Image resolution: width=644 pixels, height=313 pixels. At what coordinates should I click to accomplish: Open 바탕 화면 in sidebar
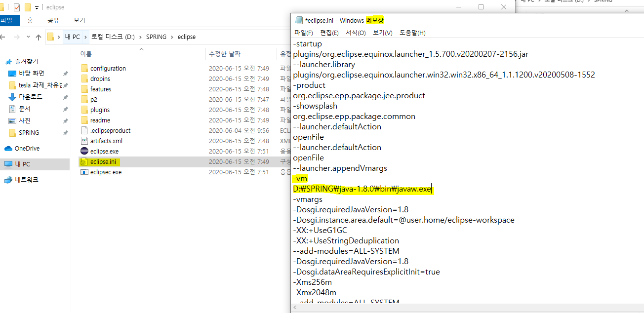pyautogui.click(x=32, y=73)
